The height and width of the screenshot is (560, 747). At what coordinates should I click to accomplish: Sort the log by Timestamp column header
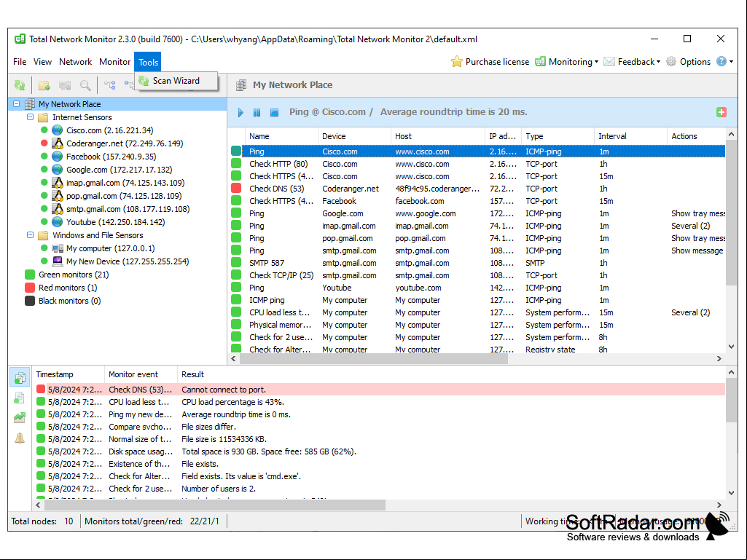(68, 374)
